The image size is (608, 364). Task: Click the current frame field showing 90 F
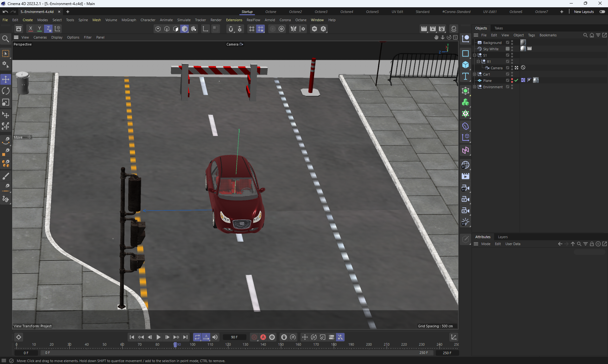234,337
